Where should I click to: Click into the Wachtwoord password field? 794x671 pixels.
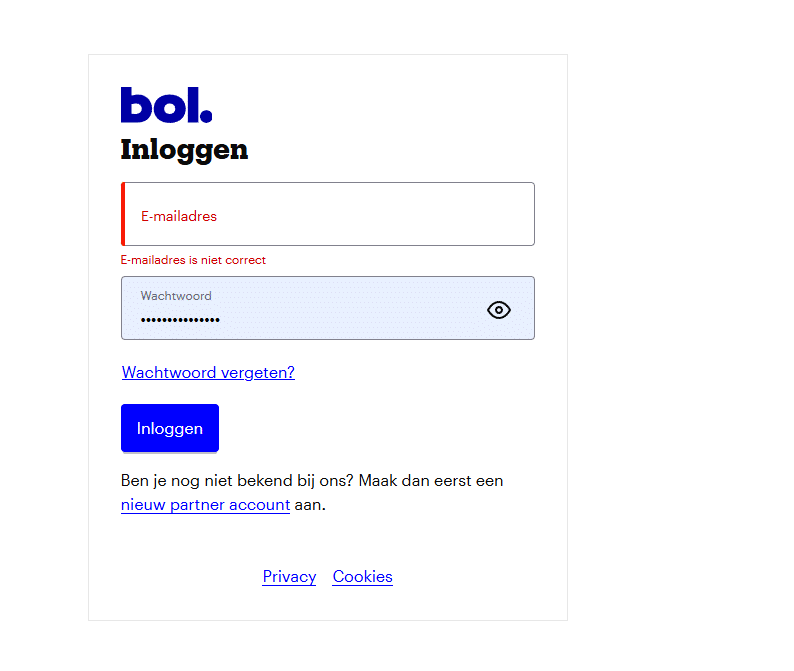[328, 308]
